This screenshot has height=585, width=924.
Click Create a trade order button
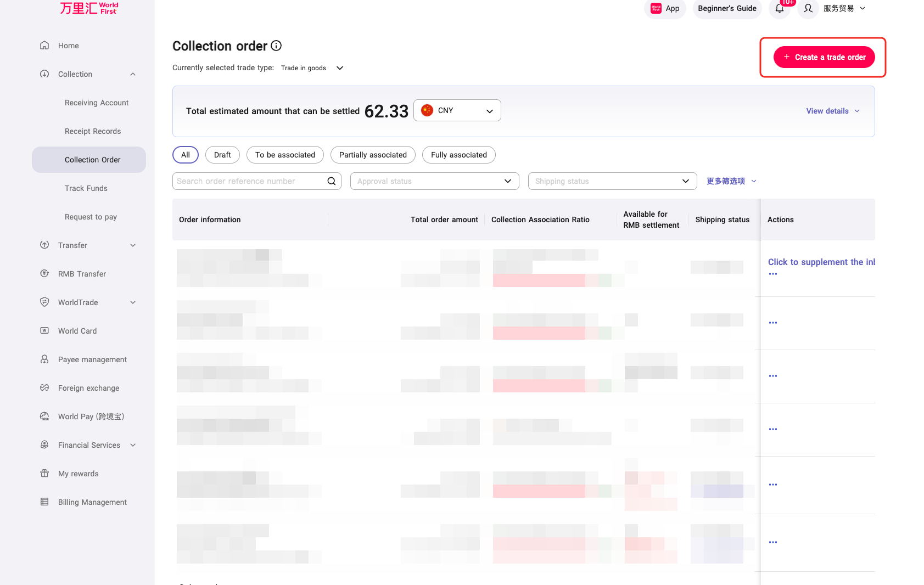coord(824,57)
